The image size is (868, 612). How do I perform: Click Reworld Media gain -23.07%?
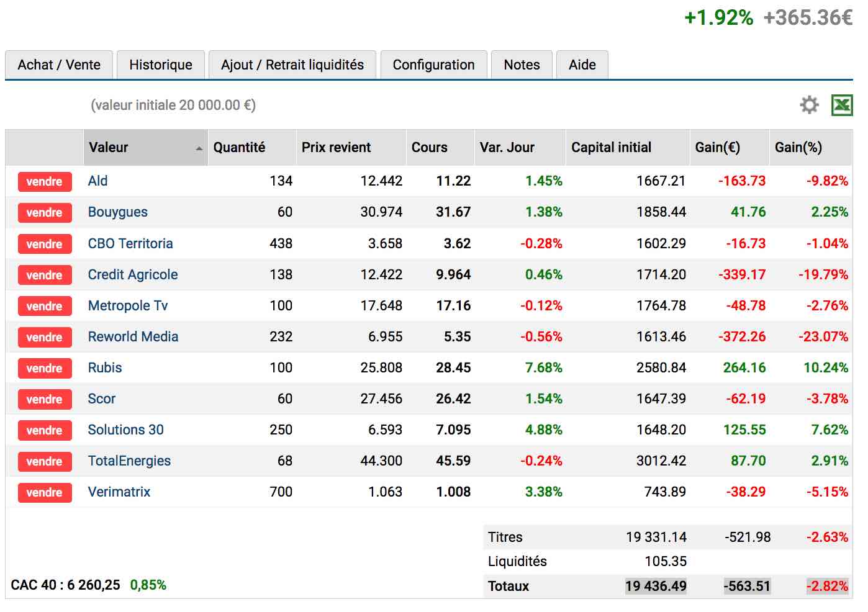823,336
